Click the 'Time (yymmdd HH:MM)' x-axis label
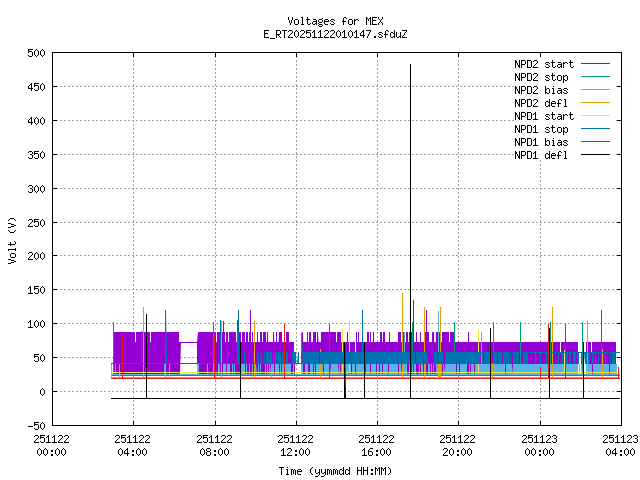 click(x=334, y=471)
